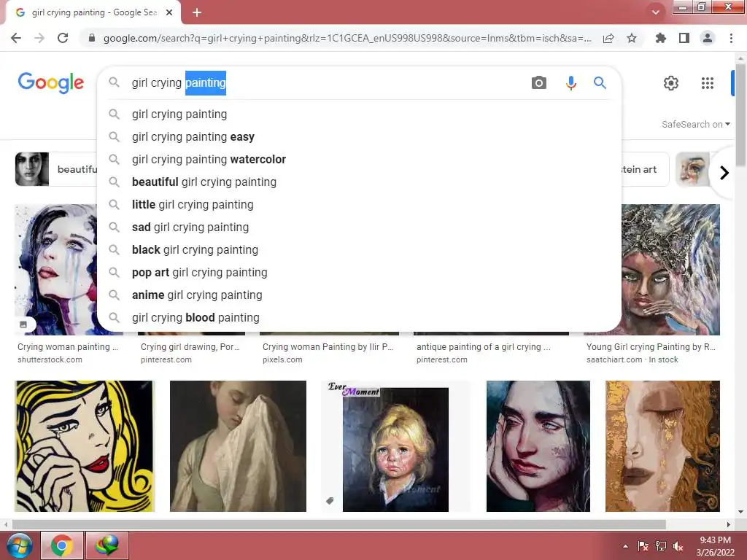Open network status tray icon

[661, 546]
